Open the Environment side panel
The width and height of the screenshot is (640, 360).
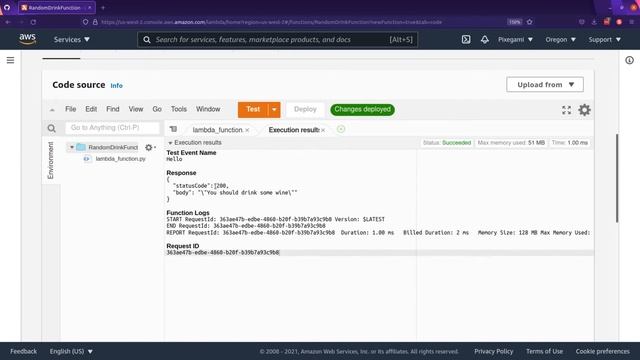pos(51,160)
